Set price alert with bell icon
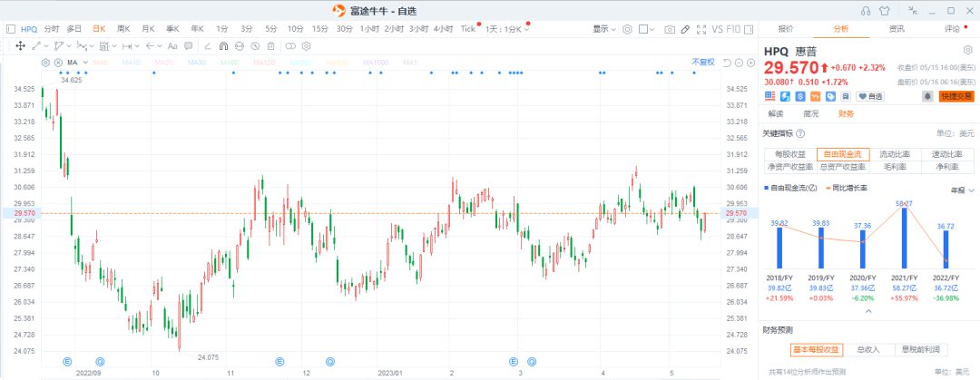 click(x=927, y=96)
